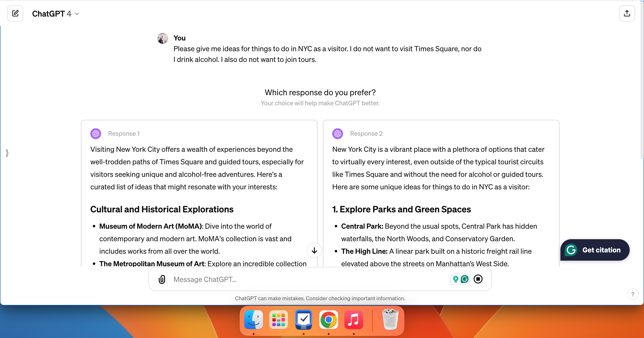Screen dimensions: 644x338
Task: Start a new chat with the pencil icon
Action: click(15, 13)
